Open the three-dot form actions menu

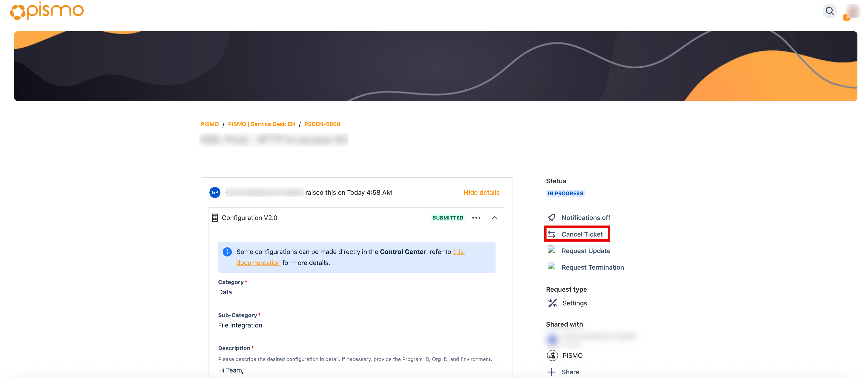coord(476,218)
